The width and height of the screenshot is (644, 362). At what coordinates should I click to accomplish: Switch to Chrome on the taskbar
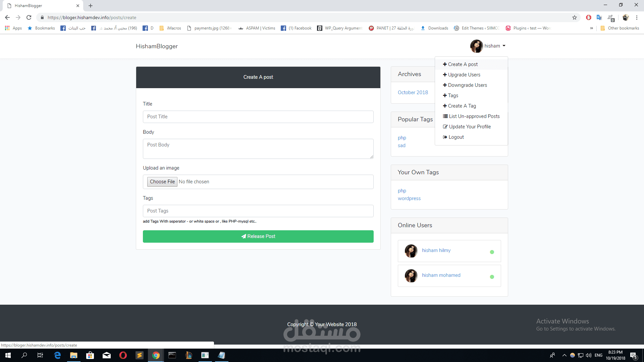click(x=156, y=355)
